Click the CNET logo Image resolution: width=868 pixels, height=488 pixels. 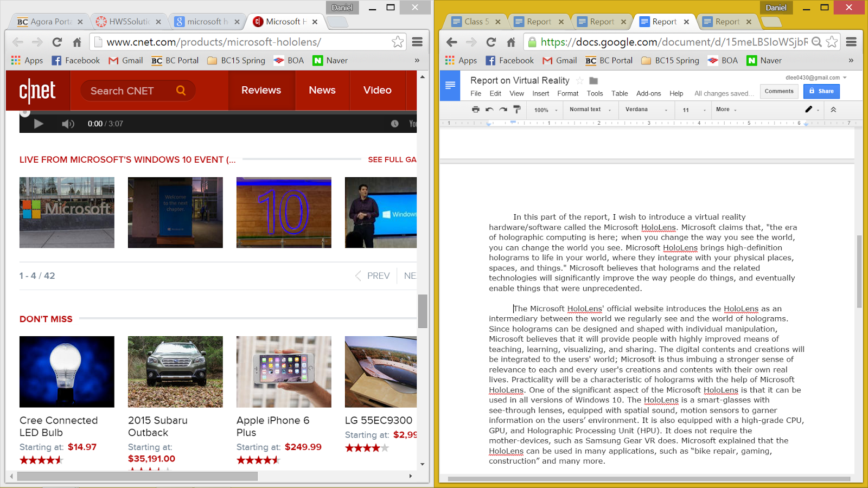click(37, 91)
